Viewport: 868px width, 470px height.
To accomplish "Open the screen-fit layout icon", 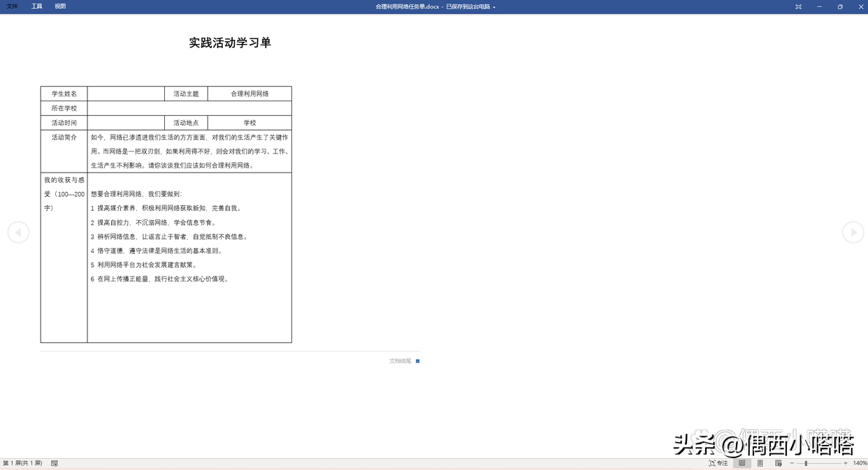I will click(778, 463).
